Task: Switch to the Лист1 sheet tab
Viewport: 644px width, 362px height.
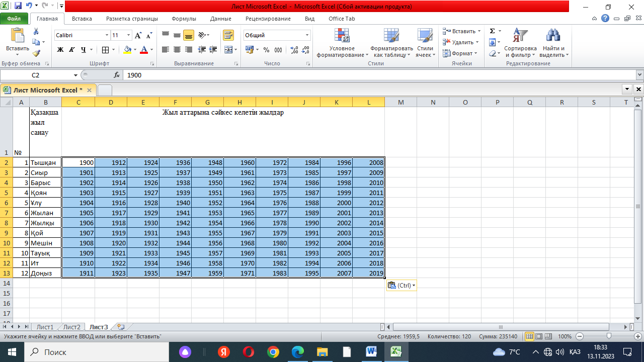Action: pos(45,327)
